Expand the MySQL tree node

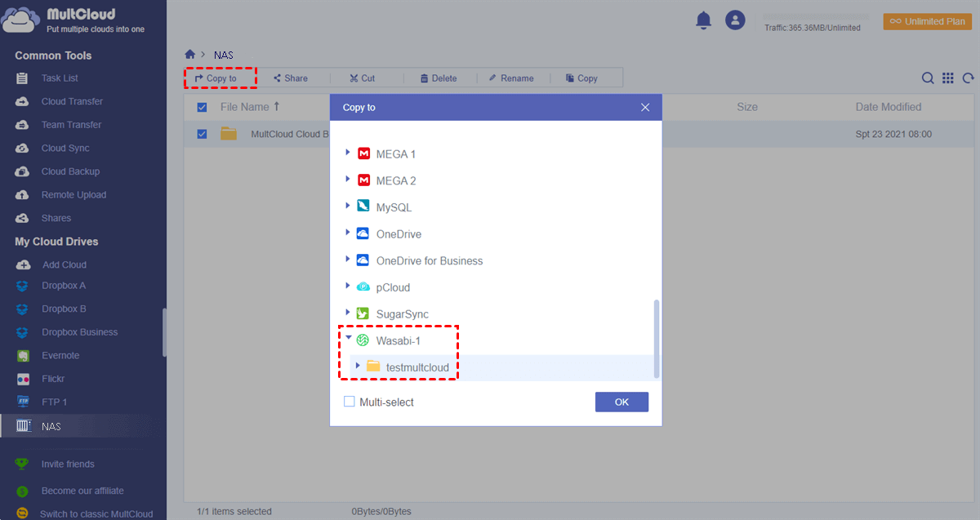tap(348, 207)
